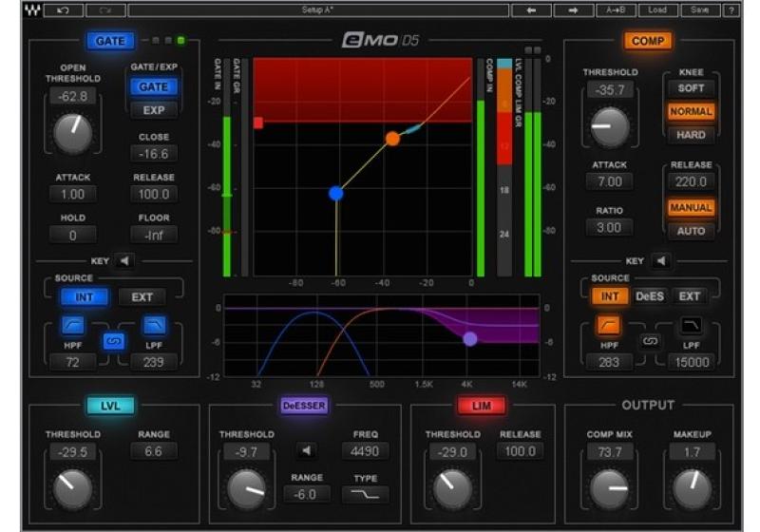Click the gate Open Threshold knob
The width and height of the screenshot is (760, 532).
tap(73, 134)
